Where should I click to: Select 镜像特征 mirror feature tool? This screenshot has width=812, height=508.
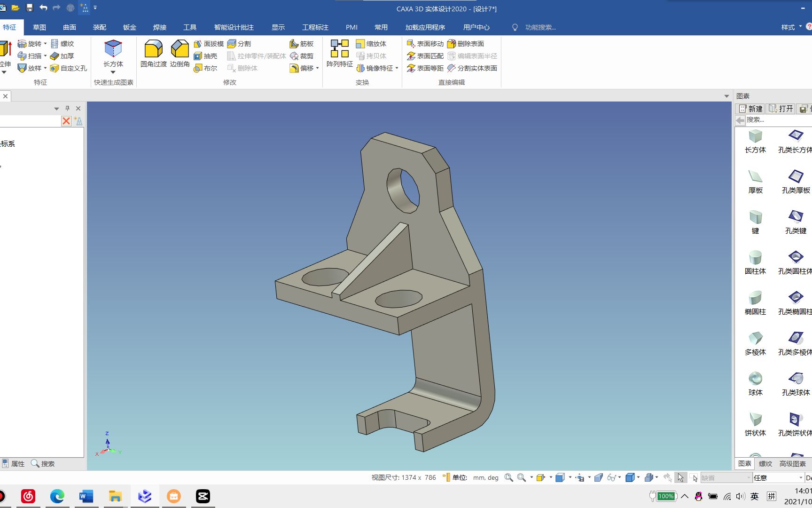coord(375,68)
